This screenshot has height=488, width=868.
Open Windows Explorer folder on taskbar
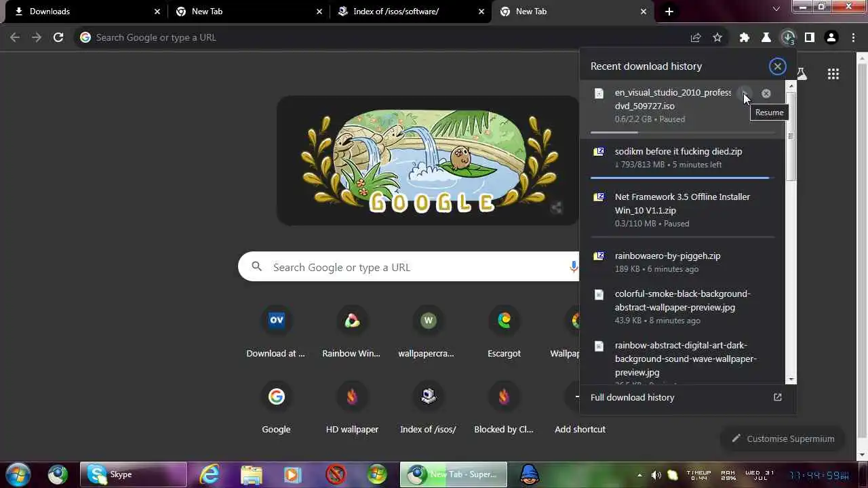(251, 474)
